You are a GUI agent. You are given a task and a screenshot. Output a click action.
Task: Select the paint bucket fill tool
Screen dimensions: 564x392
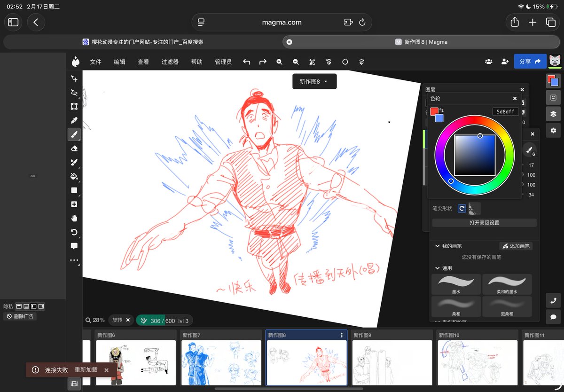click(74, 177)
